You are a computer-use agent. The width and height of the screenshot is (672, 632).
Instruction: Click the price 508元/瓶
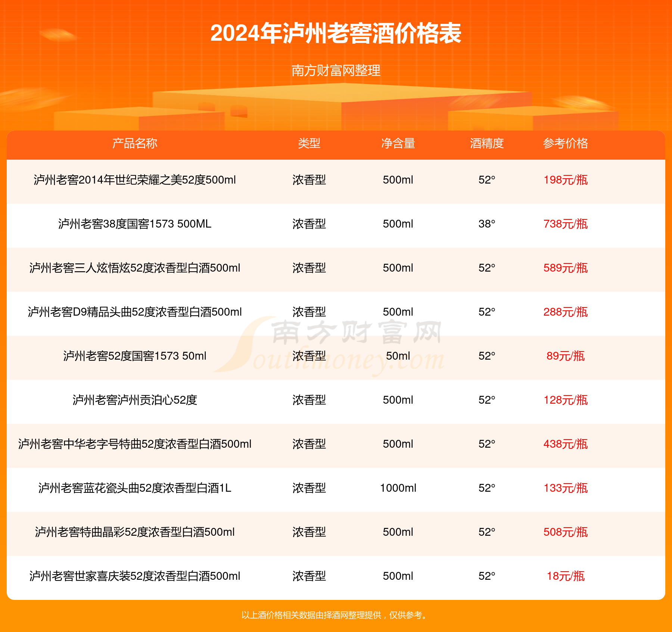pyautogui.click(x=566, y=532)
